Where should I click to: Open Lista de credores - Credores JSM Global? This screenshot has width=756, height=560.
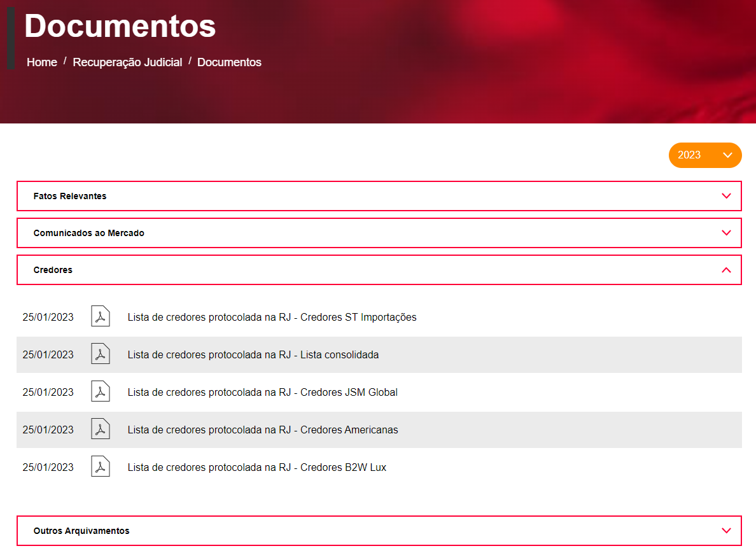[262, 392]
